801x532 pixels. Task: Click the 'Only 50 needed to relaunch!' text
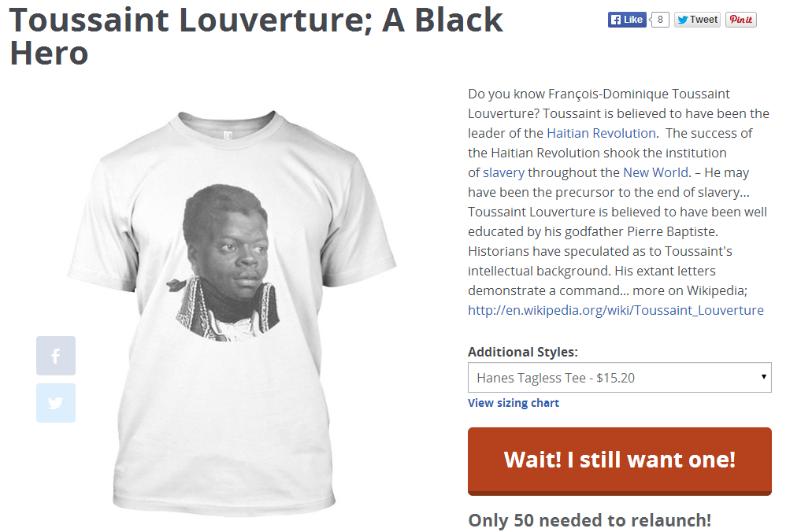[589, 520]
